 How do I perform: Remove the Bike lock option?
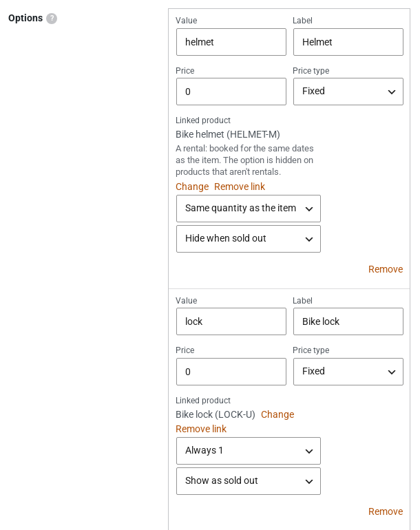[x=386, y=511]
